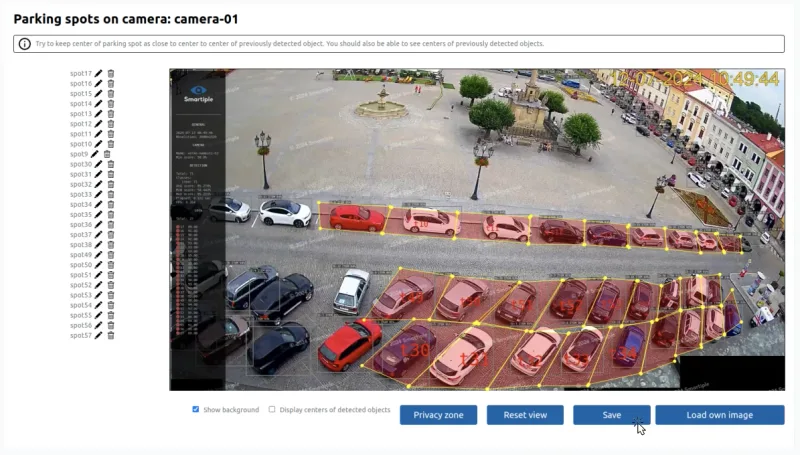Image resolution: width=800 pixels, height=455 pixels.
Task: Click the pencil icon next to spot15
Action: (98, 93)
